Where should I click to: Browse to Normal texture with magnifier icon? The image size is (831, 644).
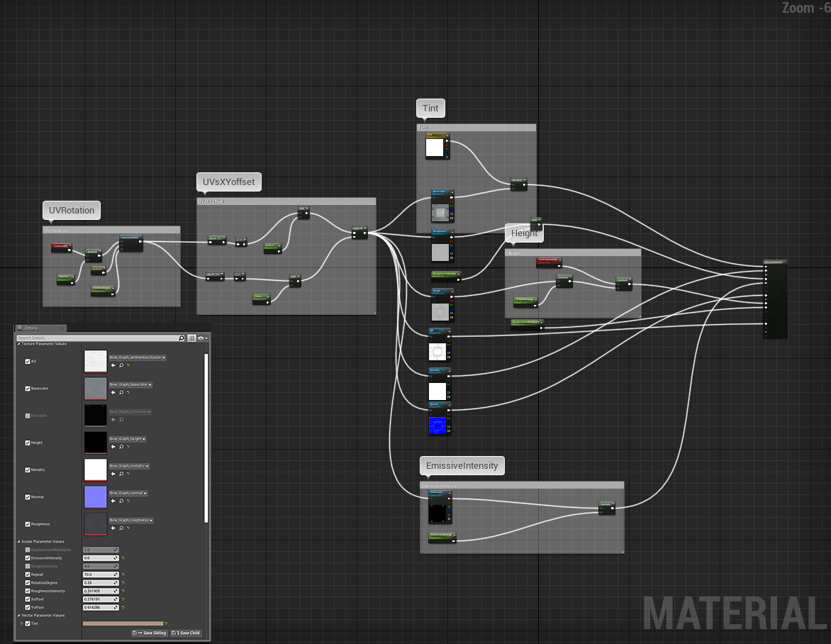tap(121, 500)
